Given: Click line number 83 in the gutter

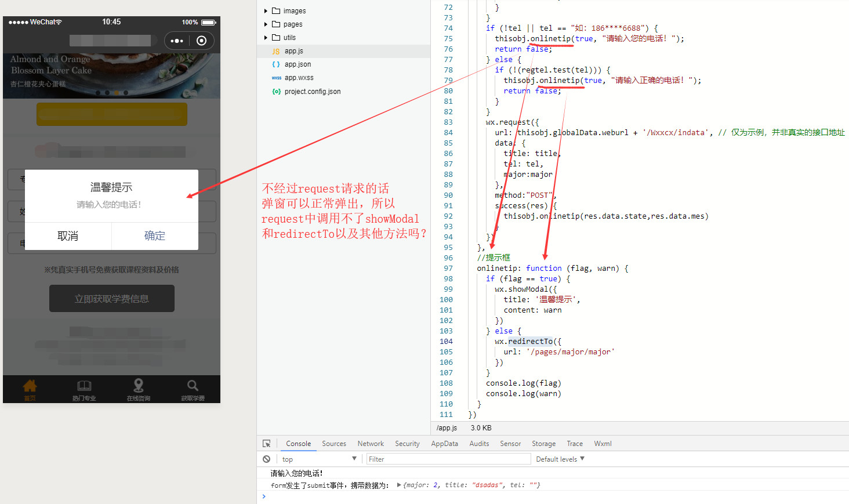Looking at the screenshot, I should pos(448,122).
